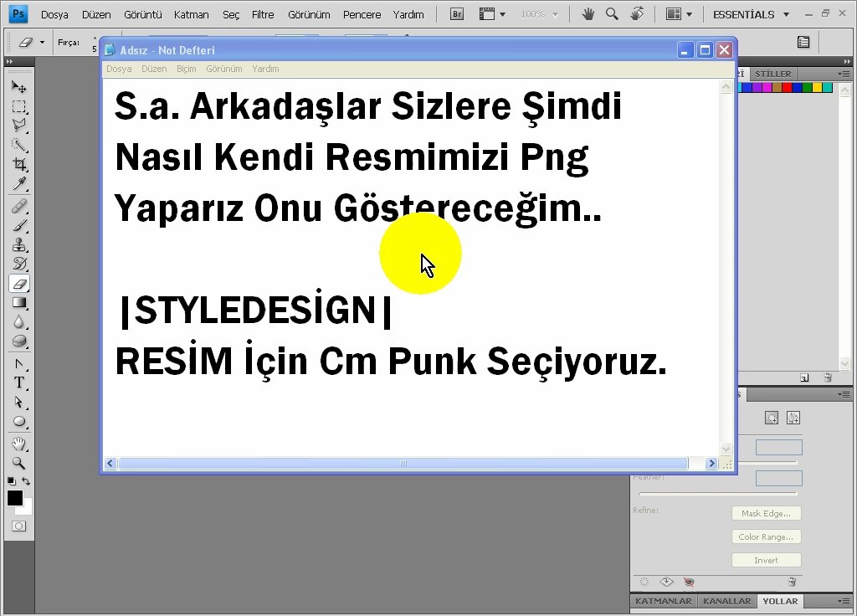Click the Invert button
Image resolution: width=857 pixels, height=616 pixels.
pyautogui.click(x=766, y=560)
